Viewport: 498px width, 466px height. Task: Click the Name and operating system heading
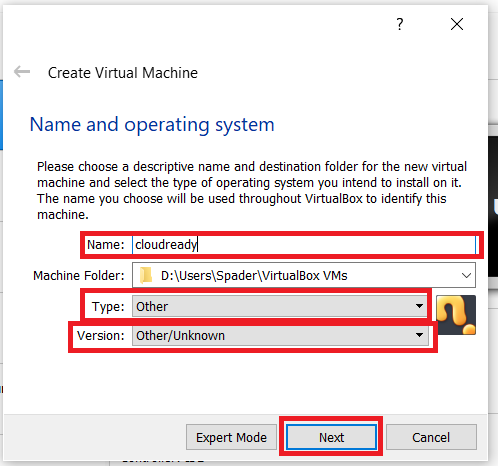point(152,125)
